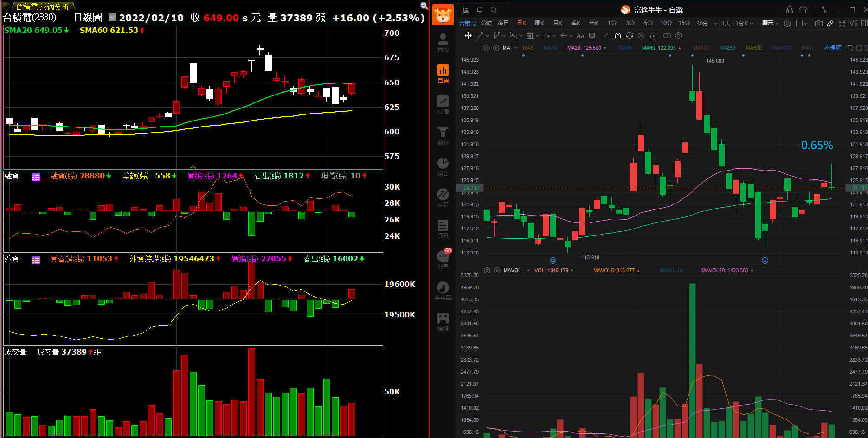
Task: Close the MA indicator with X button
Action: (496, 48)
